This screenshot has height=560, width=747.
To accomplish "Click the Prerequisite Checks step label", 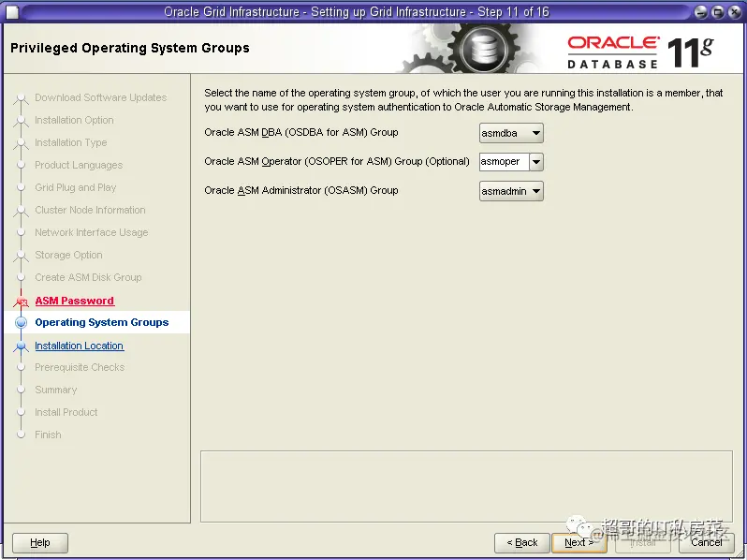I will [80, 367].
